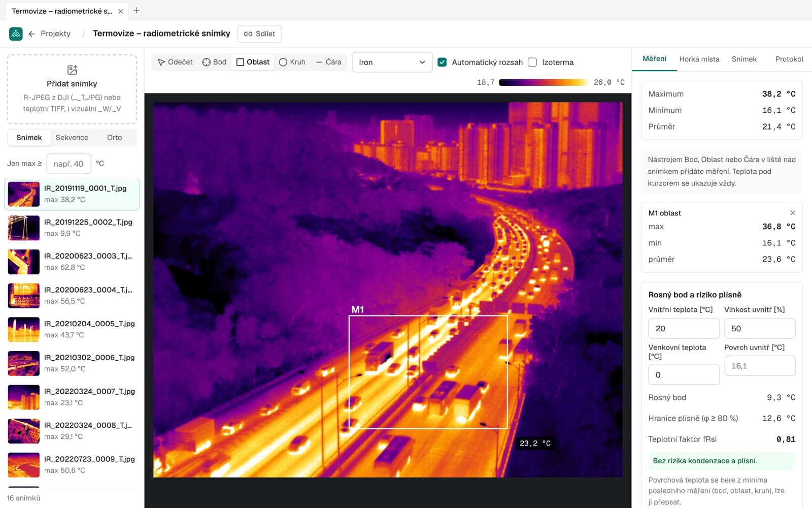
Task: Click the Venkovní teplota field
Action: coord(684,375)
